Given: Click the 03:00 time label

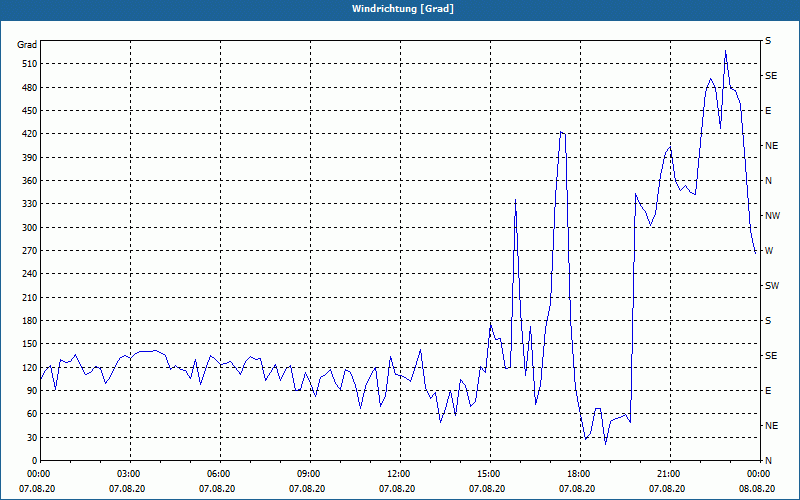Looking at the screenshot, I should pyautogui.click(x=129, y=474).
